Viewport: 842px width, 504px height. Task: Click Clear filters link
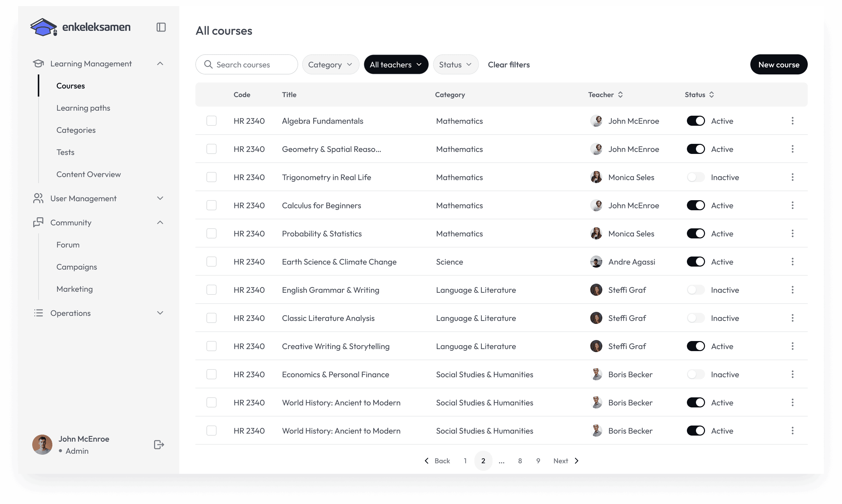(509, 64)
